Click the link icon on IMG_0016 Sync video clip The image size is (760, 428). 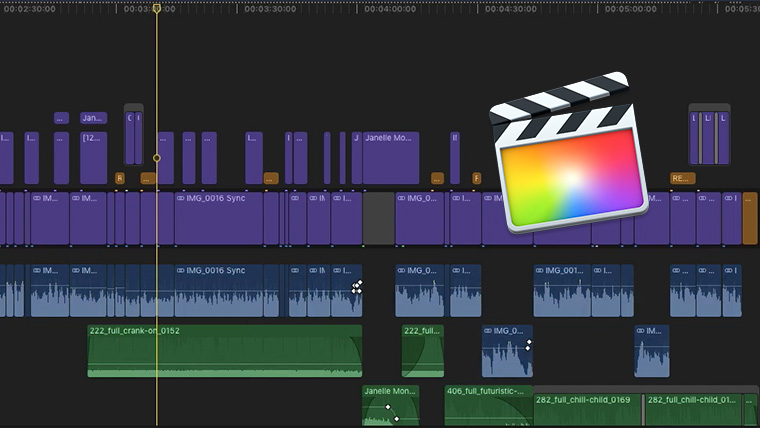[x=180, y=198]
